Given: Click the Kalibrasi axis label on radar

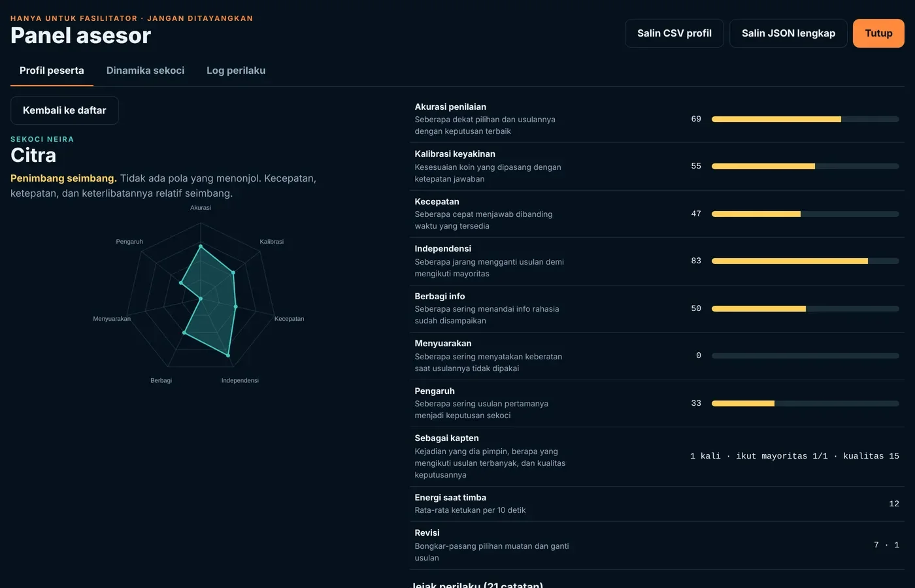Looking at the screenshot, I should pyautogui.click(x=271, y=242).
